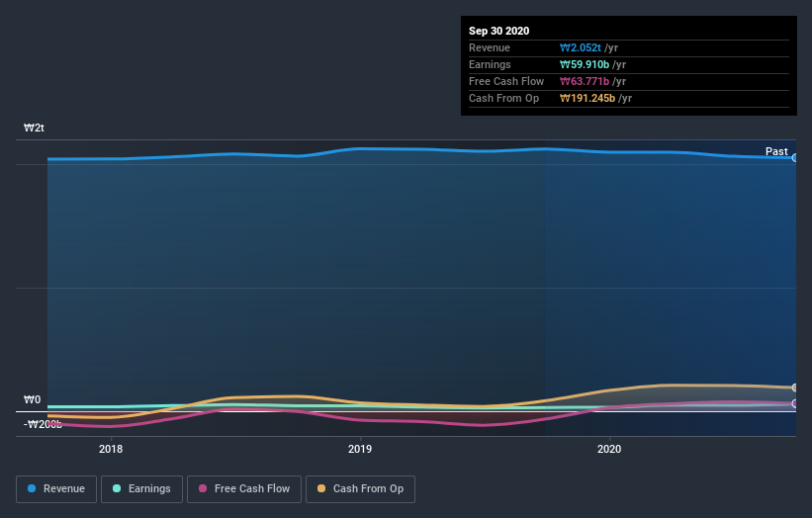Click the ₩2t y-axis label
This screenshot has height=518, width=812.
coord(34,128)
